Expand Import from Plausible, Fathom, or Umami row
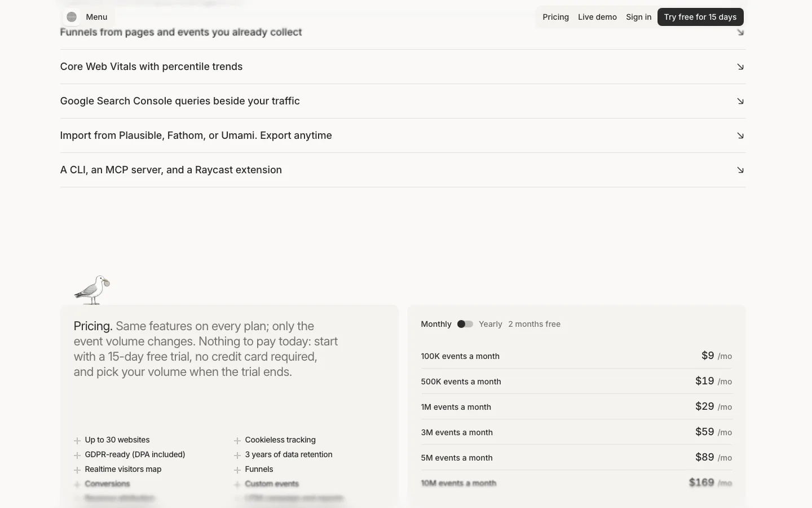The height and width of the screenshot is (508, 812). (403, 135)
